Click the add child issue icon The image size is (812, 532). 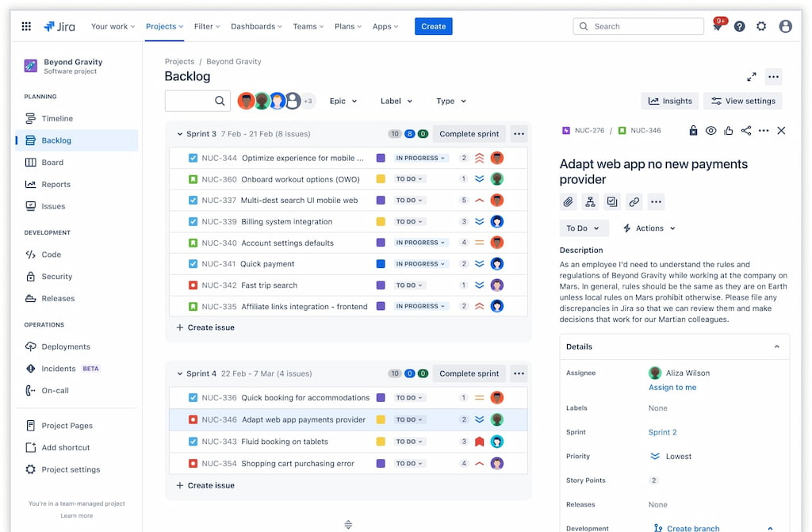[590, 201]
